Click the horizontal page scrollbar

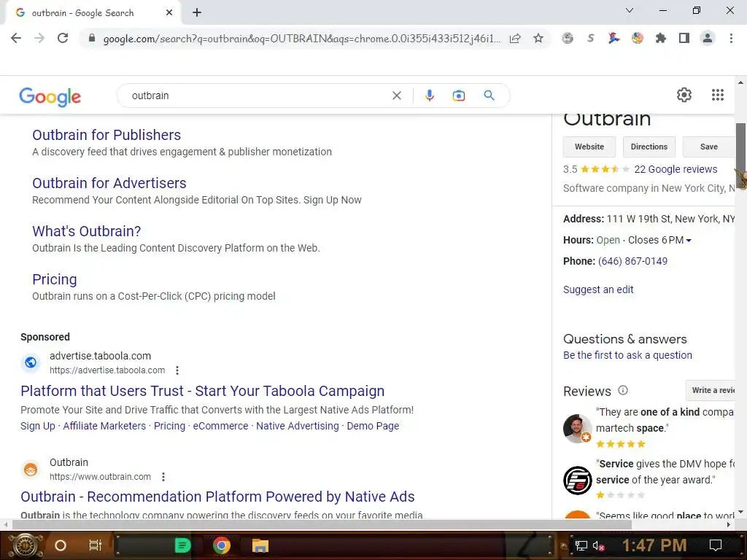322,525
